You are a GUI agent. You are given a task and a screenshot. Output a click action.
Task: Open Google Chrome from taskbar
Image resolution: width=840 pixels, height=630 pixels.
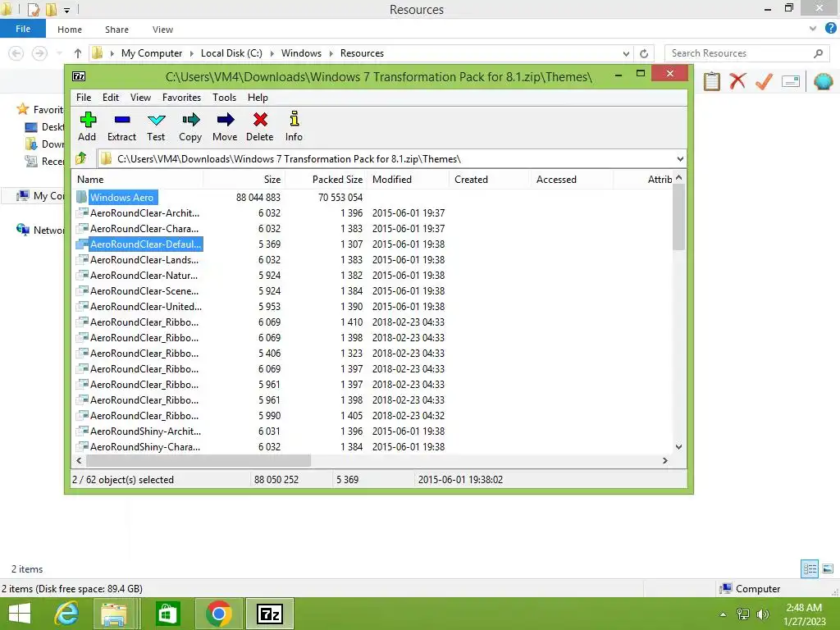tap(218, 614)
